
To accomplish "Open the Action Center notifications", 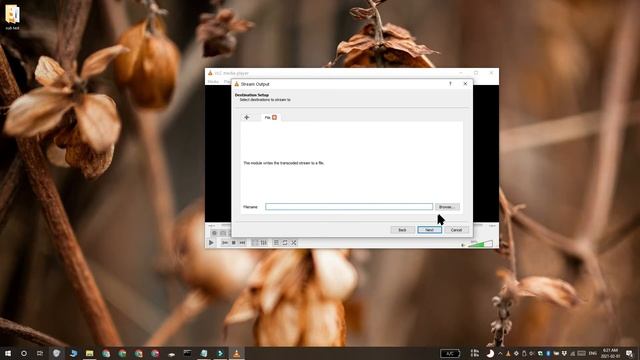I will pyautogui.click(x=630, y=353).
